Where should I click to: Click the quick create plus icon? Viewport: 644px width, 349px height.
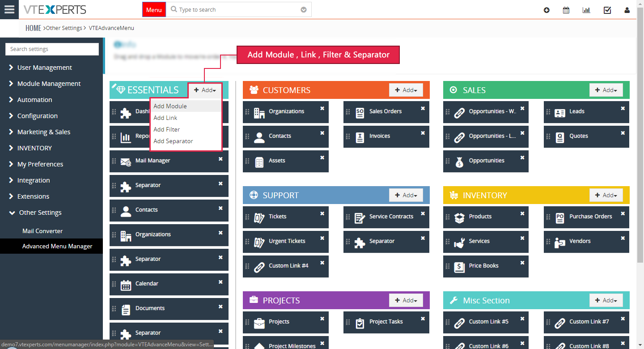coord(547,10)
